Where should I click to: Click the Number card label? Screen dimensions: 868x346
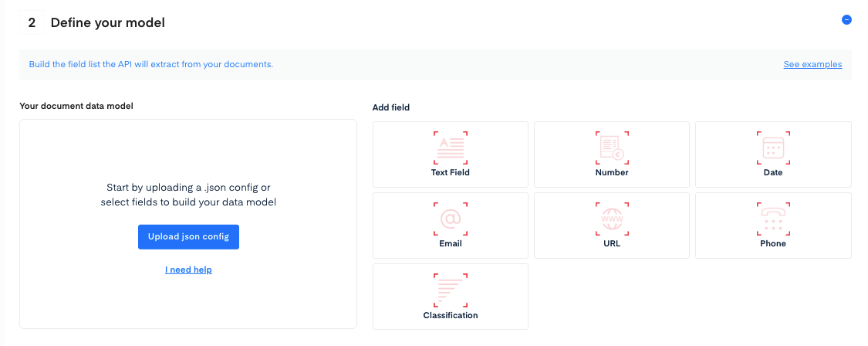pyautogui.click(x=612, y=172)
